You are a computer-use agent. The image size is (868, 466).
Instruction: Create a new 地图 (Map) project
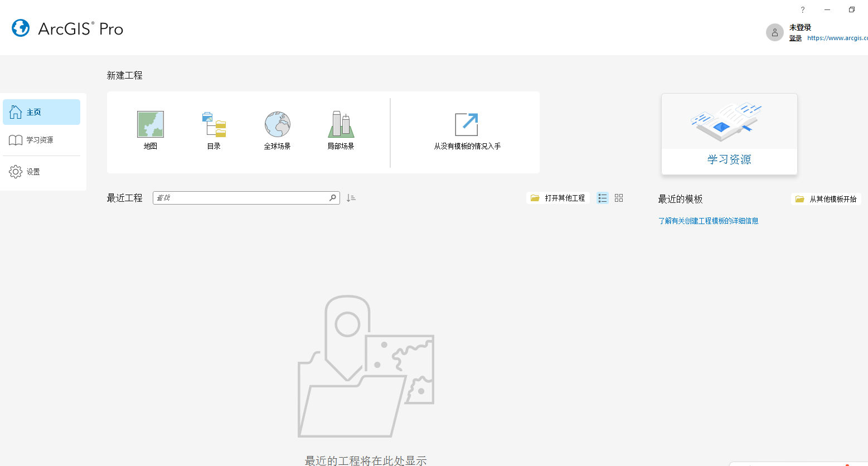(x=151, y=130)
